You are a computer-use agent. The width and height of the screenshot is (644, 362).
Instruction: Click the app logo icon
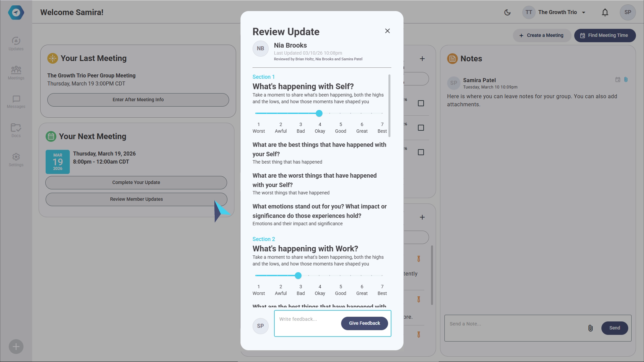tap(16, 13)
